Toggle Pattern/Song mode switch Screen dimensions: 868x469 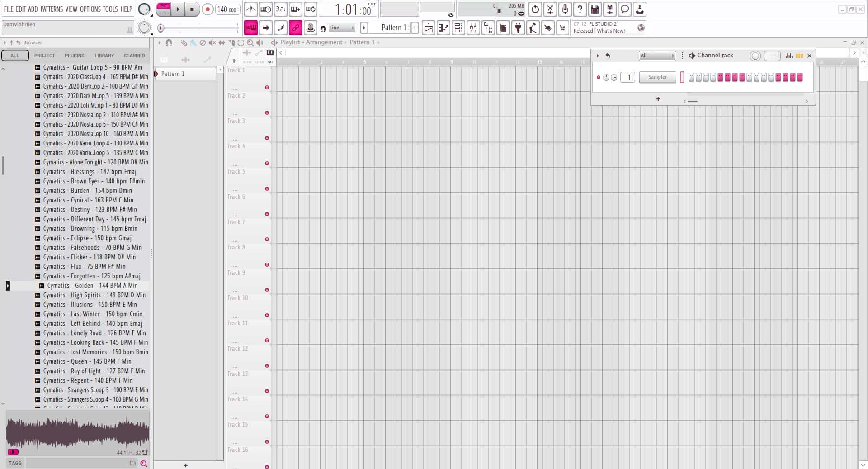(x=164, y=9)
